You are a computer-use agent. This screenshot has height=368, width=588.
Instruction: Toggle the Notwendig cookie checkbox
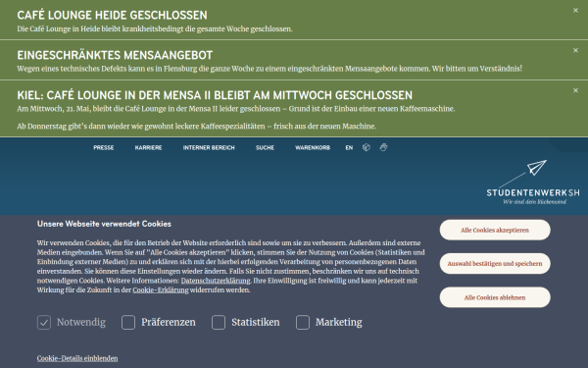pyautogui.click(x=44, y=322)
